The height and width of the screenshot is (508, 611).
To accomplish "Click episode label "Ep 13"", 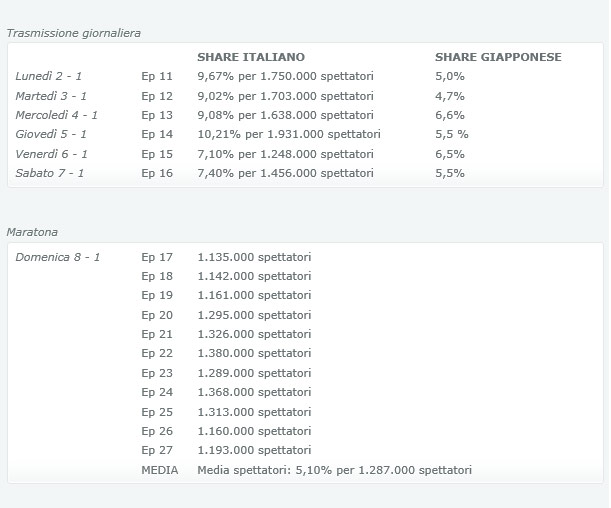I will coord(157,115).
